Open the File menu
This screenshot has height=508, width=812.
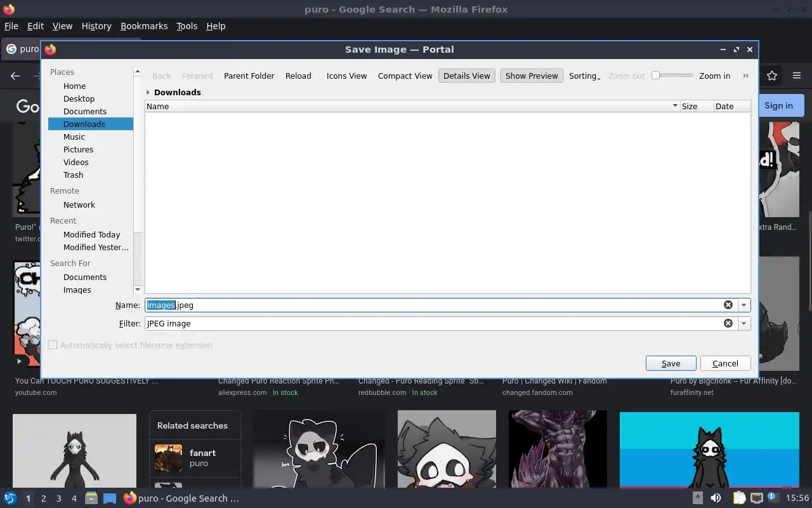(11, 26)
